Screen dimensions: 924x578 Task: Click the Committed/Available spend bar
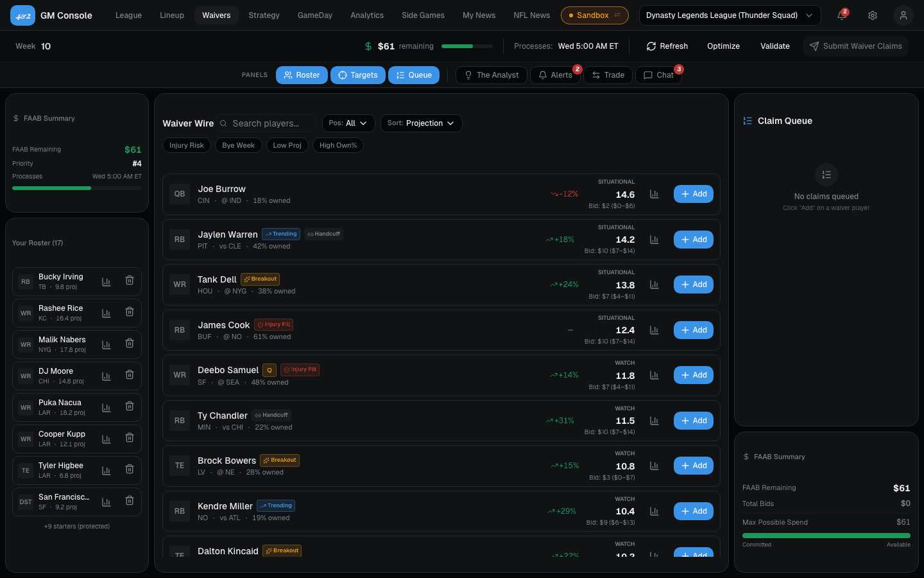pos(826,536)
